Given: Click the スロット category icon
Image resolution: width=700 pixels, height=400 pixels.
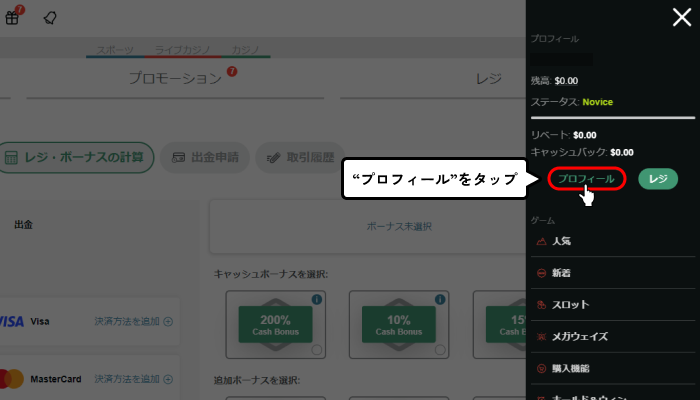Looking at the screenshot, I should [542, 305].
